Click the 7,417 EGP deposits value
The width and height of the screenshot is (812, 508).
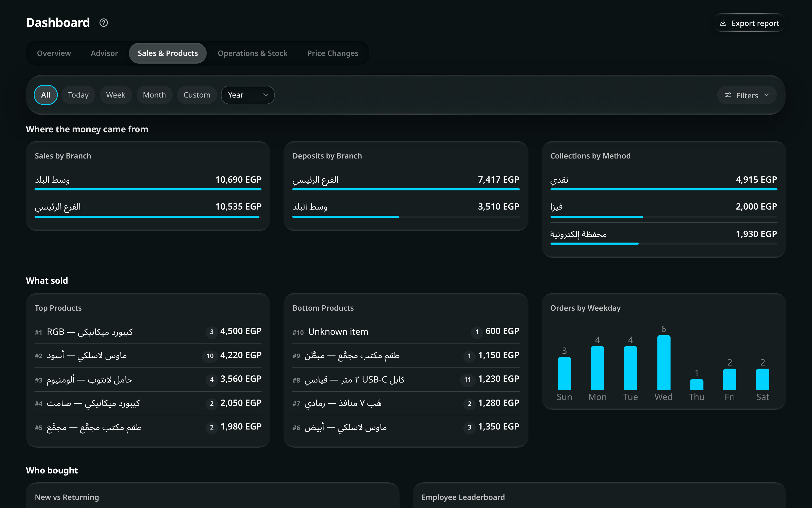point(499,179)
